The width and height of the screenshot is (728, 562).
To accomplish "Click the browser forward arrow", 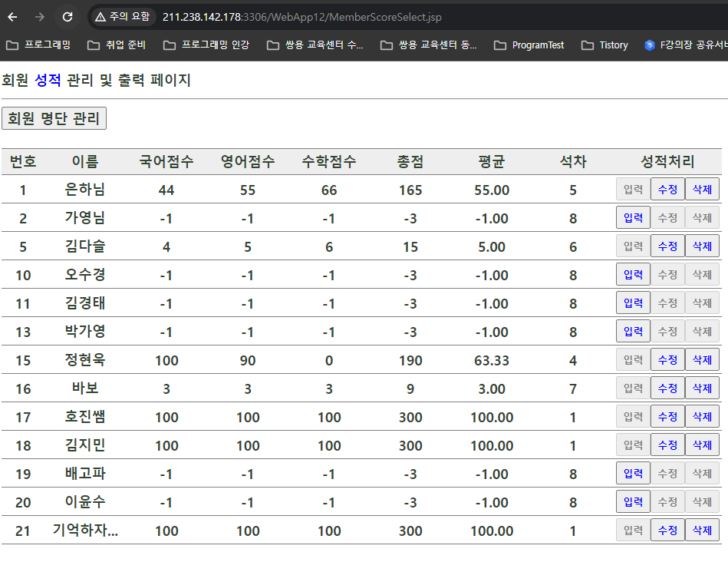I will tap(40, 17).
